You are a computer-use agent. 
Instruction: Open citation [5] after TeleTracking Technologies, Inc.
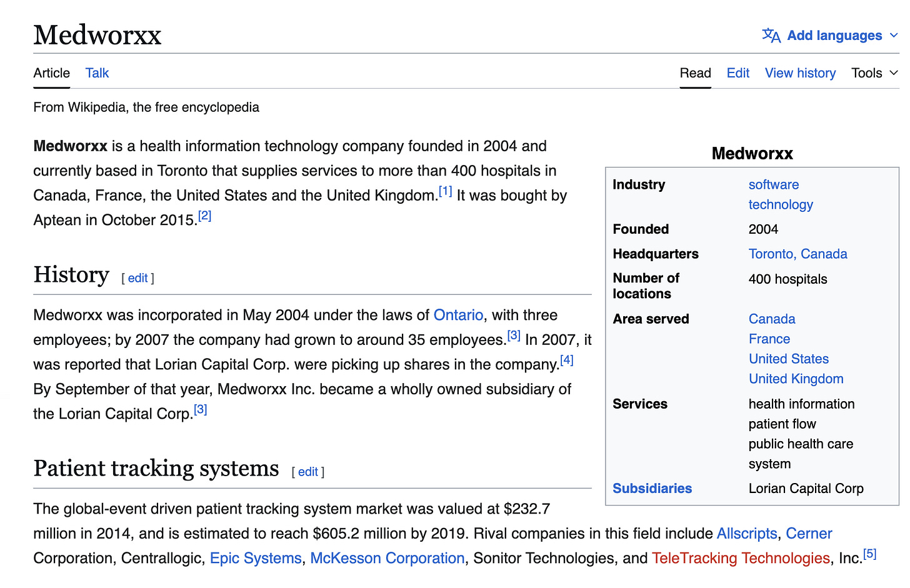(870, 554)
